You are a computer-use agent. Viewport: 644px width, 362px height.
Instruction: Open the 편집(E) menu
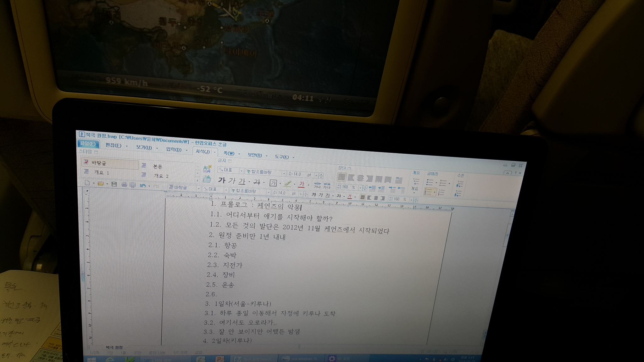click(114, 145)
